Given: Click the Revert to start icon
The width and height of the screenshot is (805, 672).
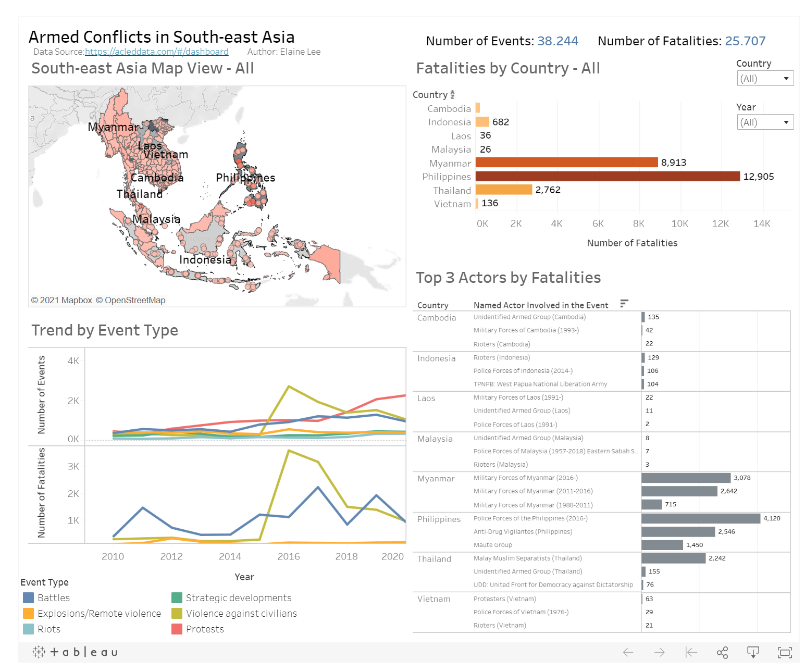Looking at the screenshot, I should (x=691, y=652).
